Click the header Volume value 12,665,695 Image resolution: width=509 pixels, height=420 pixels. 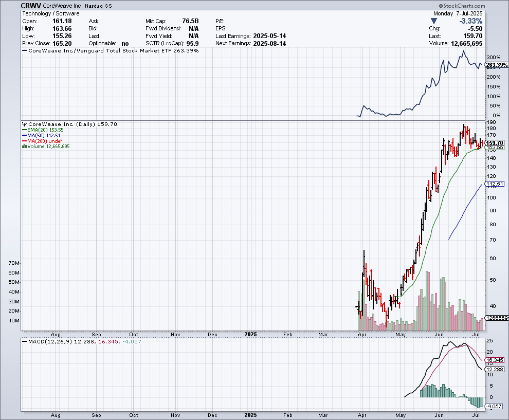click(x=466, y=44)
